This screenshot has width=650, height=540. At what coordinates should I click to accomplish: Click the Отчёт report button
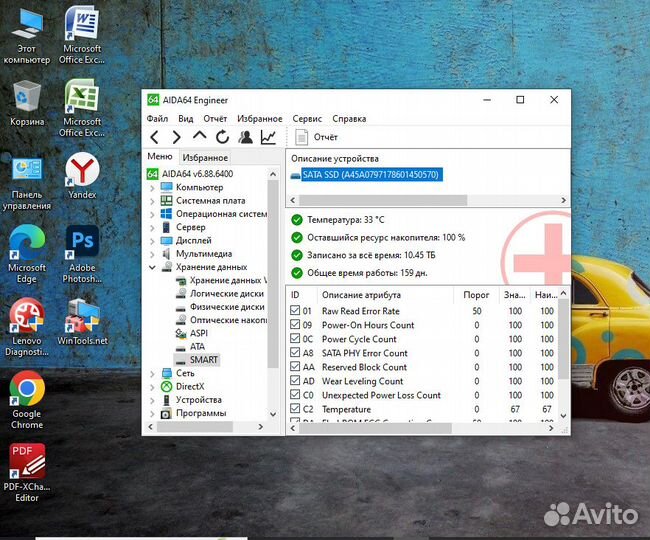[317, 137]
